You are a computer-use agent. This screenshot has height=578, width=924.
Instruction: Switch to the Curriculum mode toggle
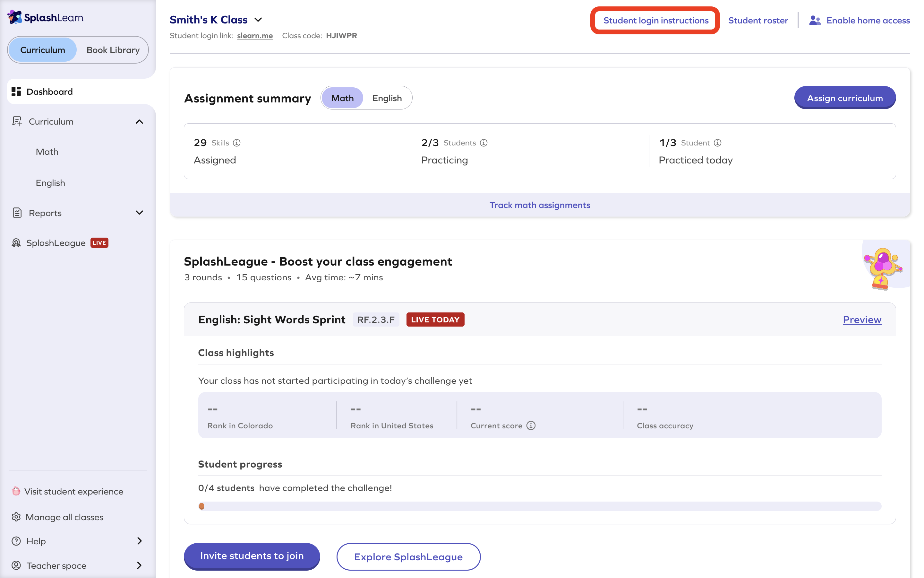point(43,50)
